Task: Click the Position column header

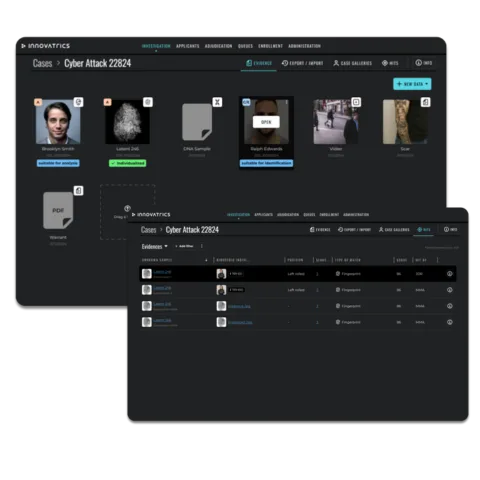Action: click(295, 260)
